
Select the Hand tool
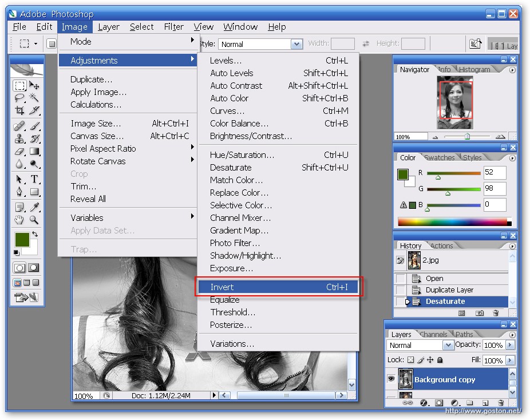point(19,220)
